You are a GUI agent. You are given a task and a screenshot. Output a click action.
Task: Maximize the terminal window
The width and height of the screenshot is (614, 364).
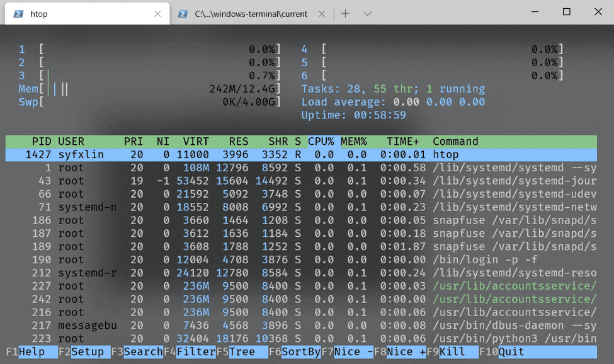click(x=566, y=12)
